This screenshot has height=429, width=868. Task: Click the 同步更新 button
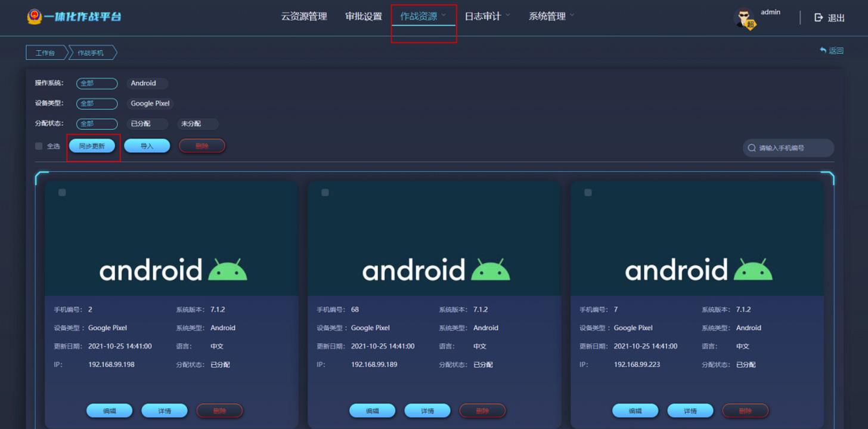[92, 146]
